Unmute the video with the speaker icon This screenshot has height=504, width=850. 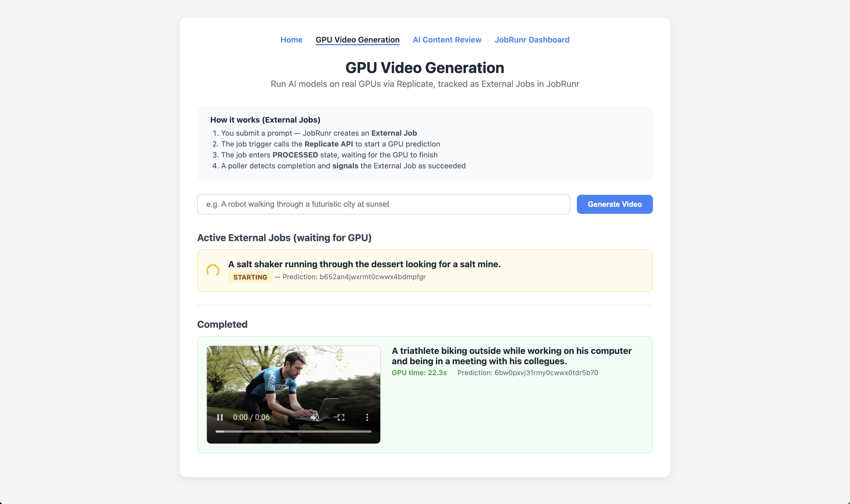315,417
